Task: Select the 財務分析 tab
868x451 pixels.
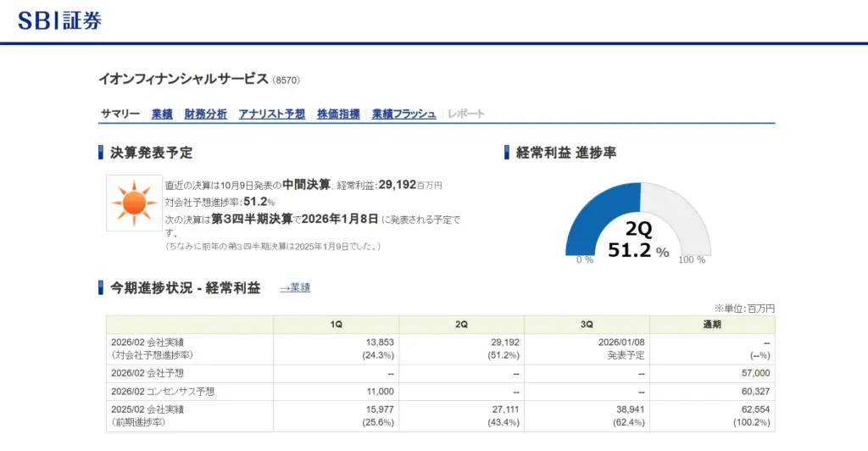Action: 205,114
